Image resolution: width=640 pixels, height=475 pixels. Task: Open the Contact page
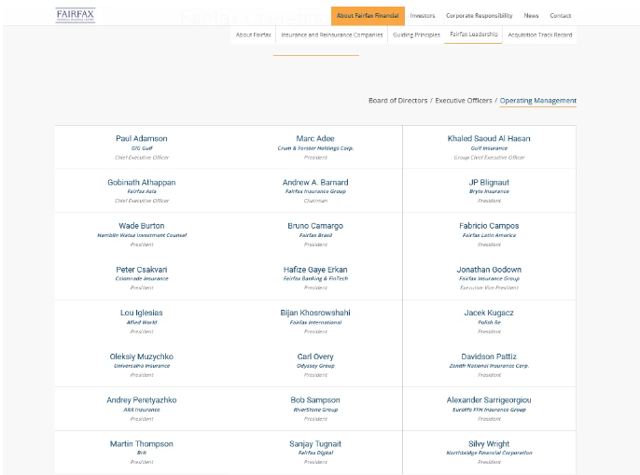click(x=561, y=16)
